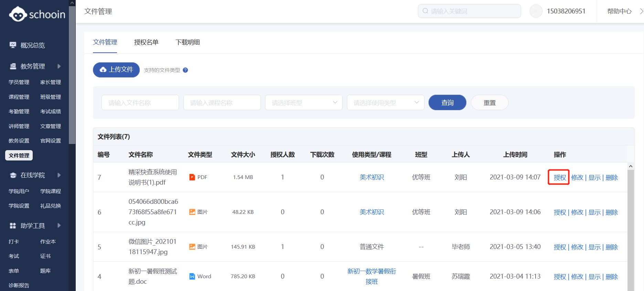Open 表单 in the sidebar
644x291 pixels.
14,271
